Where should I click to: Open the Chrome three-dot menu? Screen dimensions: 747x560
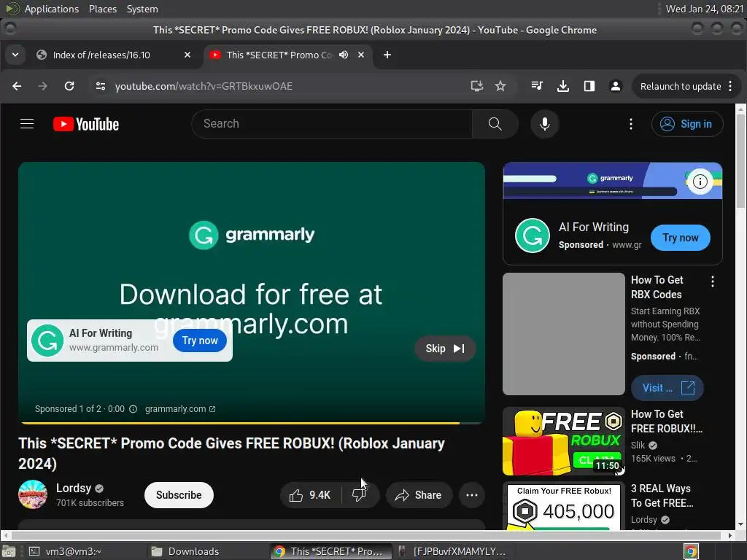pyautogui.click(x=730, y=86)
